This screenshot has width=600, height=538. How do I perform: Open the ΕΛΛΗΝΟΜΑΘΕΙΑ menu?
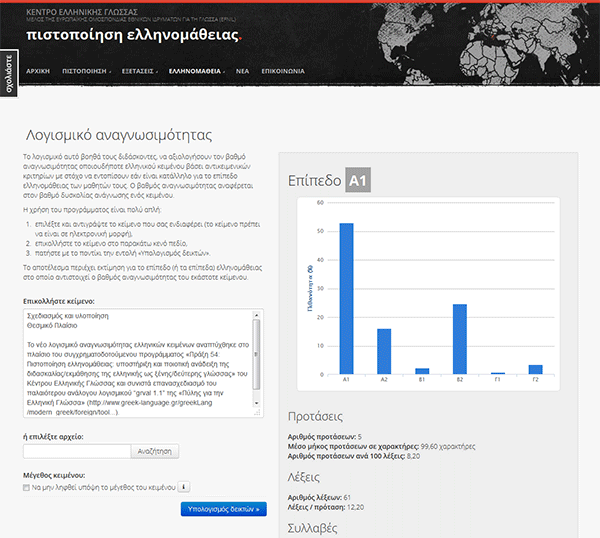(197, 71)
